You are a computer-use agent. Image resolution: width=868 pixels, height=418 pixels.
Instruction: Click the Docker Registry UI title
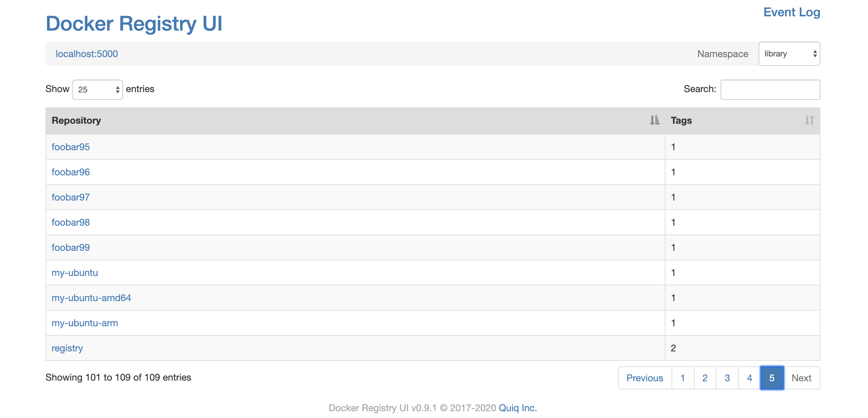[134, 24]
